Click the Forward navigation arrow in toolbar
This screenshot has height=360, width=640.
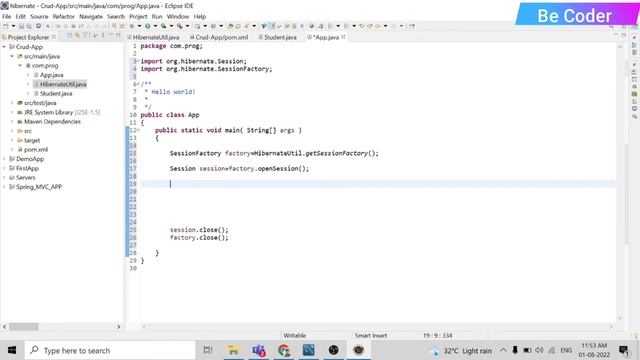[x=393, y=26]
